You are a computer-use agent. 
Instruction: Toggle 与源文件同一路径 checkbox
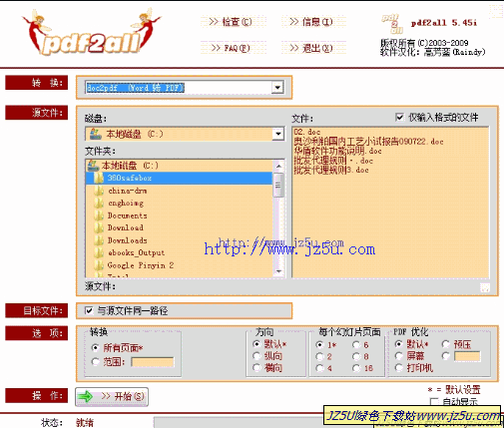(x=89, y=310)
